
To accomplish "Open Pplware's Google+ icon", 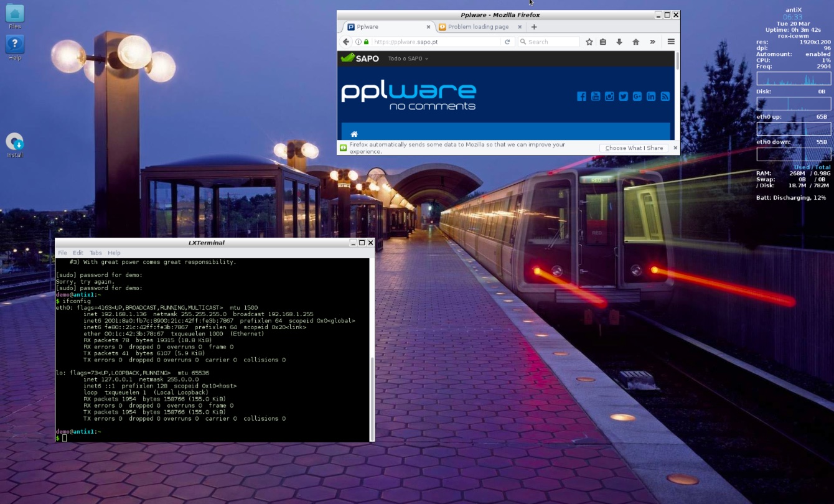I will [636, 96].
